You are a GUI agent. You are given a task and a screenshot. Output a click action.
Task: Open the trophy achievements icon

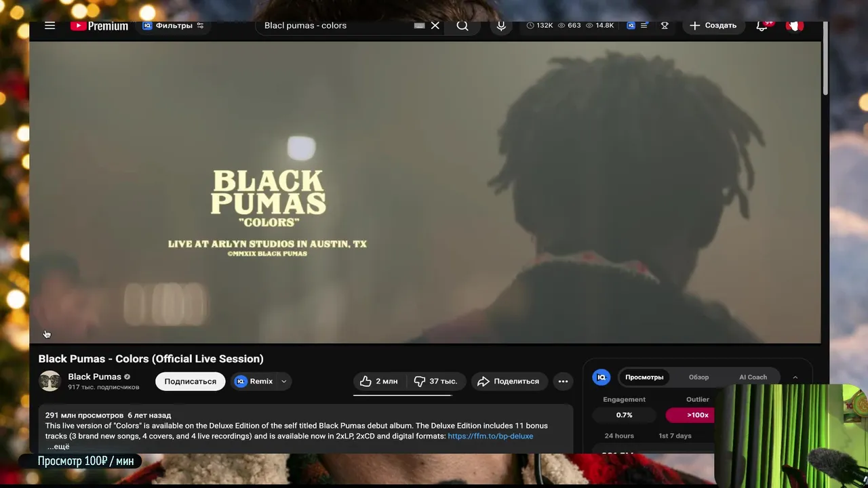click(x=665, y=26)
